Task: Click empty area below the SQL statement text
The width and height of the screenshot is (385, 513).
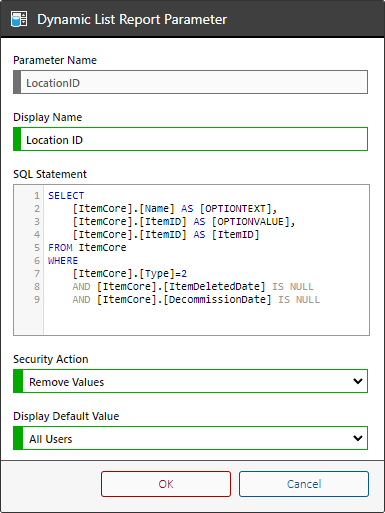Action: (x=206, y=320)
